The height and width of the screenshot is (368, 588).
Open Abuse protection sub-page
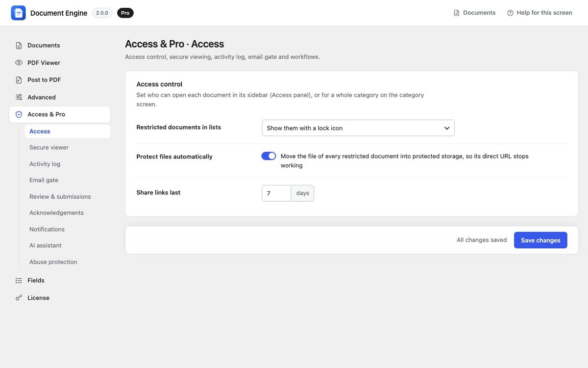[x=68, y=262]
